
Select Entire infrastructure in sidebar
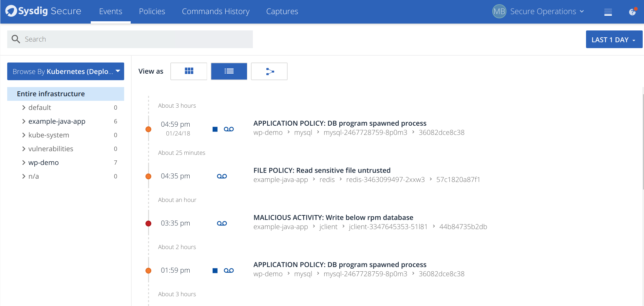pyautogui.click(x=66, y=94)
